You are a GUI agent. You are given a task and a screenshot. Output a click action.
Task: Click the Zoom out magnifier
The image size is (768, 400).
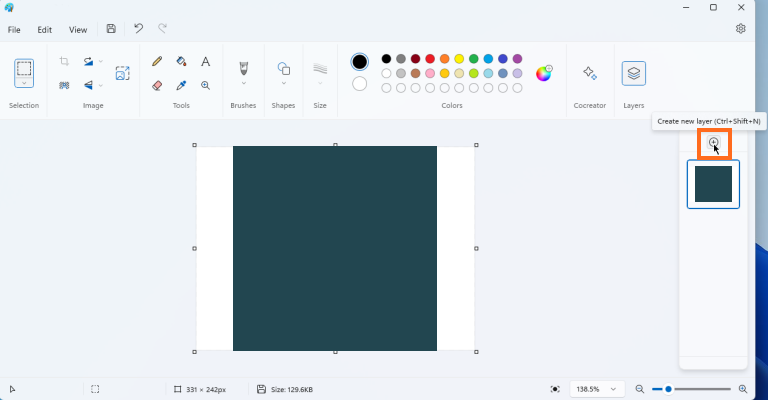640,389
